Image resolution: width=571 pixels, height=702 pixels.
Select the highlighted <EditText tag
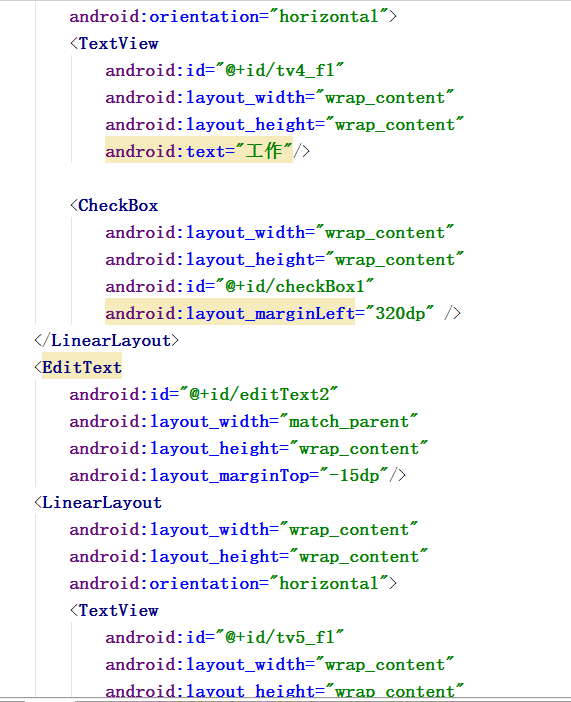pyautogui.click(x=78, y=368)
